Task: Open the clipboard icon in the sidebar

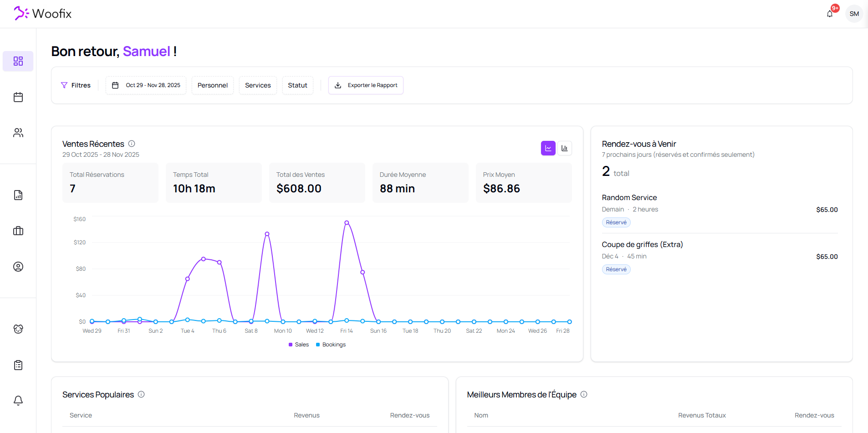Action: [18, 365]
